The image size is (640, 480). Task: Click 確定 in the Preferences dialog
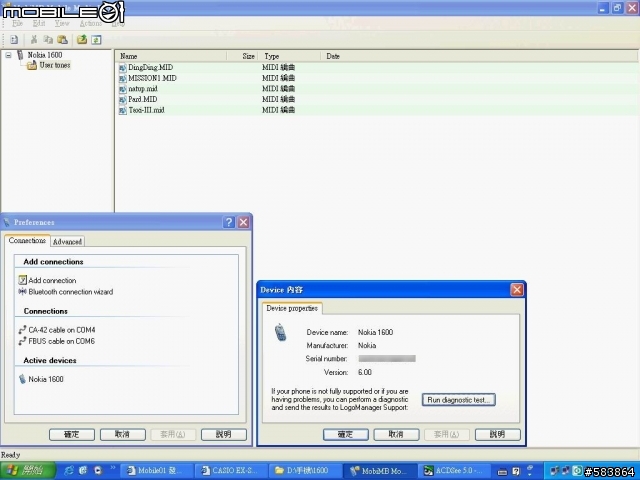click(72, 435)
